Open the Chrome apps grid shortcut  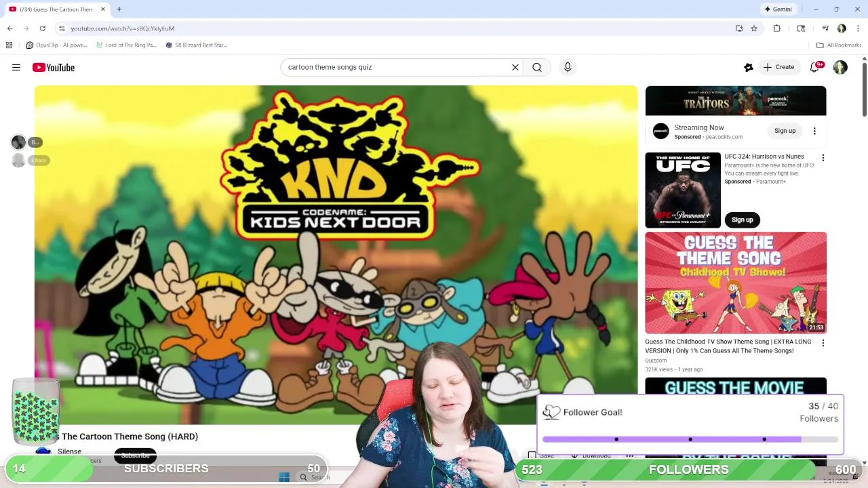9,45
